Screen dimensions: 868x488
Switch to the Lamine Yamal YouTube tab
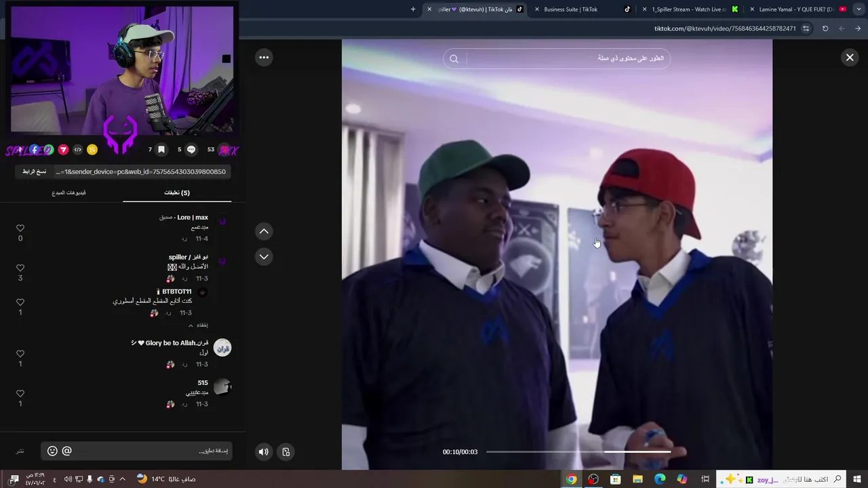pos(797,9)
